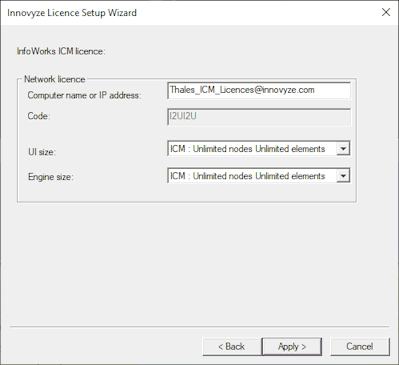Click the "UI size:" label
This screenshot has height=365, width=399.
click(42, 152)
